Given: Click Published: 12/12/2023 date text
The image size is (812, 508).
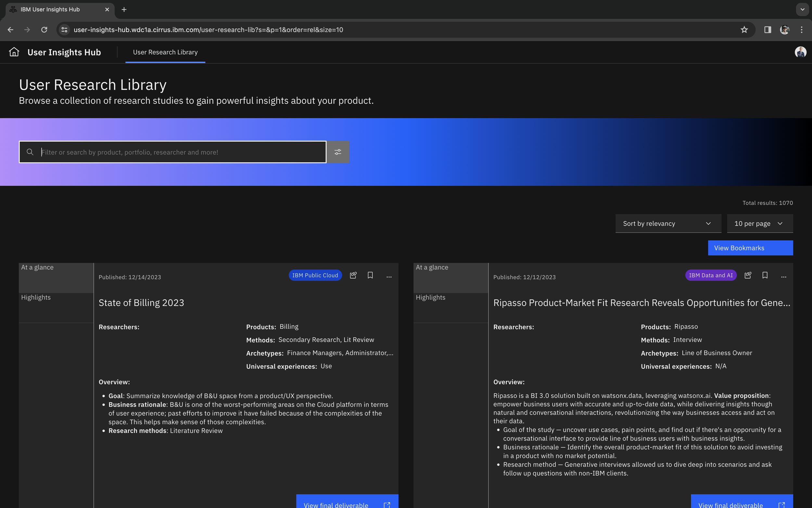Looking at the screenshot, I should (525, 277).
